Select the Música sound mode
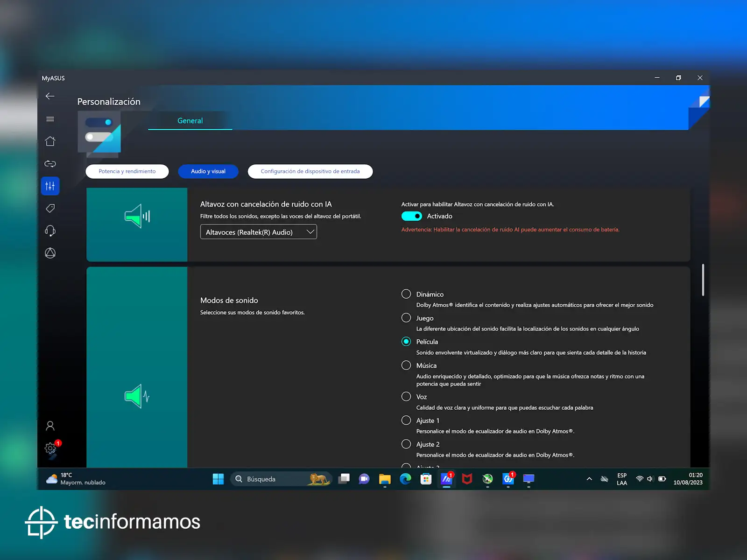Image resolution: width=747 pixels, height=560 pixels. [406, 365]
